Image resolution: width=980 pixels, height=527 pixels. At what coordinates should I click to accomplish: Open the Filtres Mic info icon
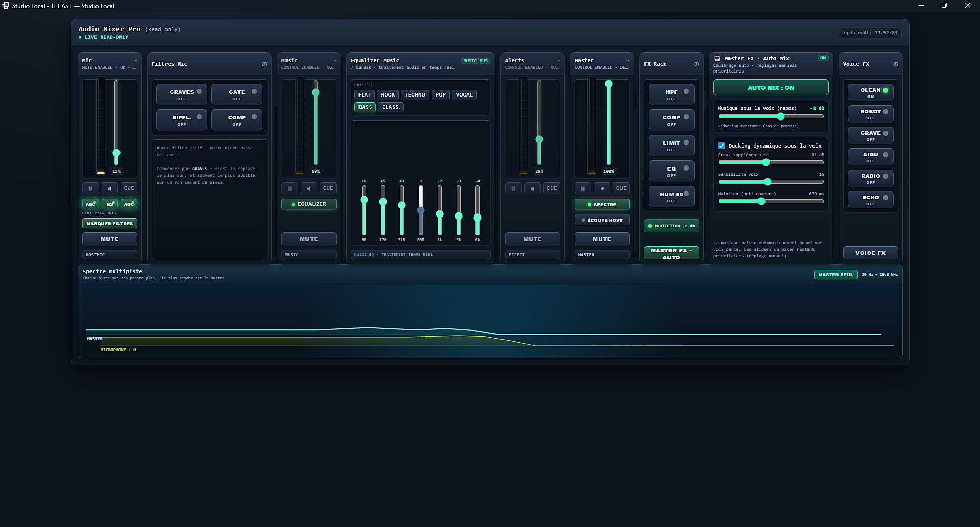(265, 64)
